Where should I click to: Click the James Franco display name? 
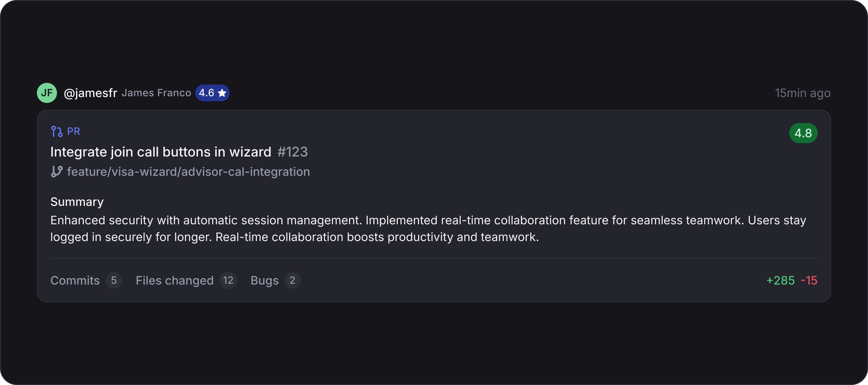point(156,93)
